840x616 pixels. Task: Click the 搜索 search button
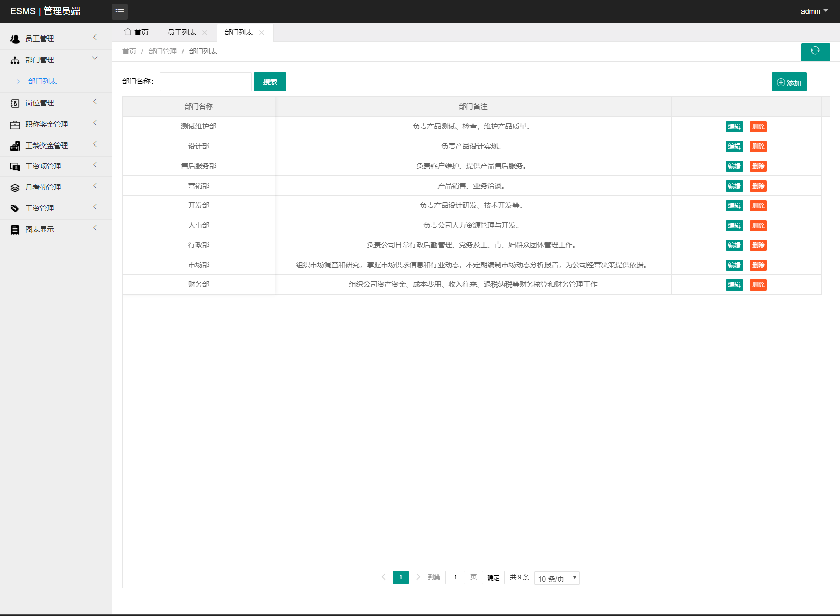[x=270, y=81]
